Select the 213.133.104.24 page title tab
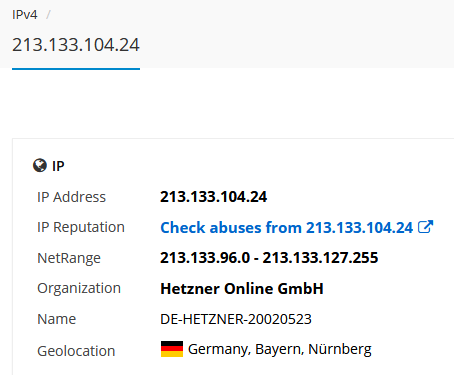This screenshot has width=454, height=375. coord(76,45)
